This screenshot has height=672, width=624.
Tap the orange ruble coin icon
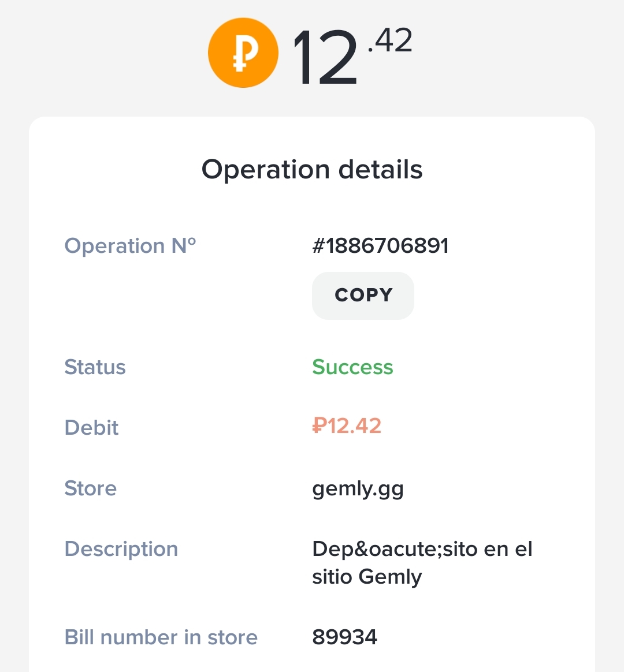pos(243,53)
